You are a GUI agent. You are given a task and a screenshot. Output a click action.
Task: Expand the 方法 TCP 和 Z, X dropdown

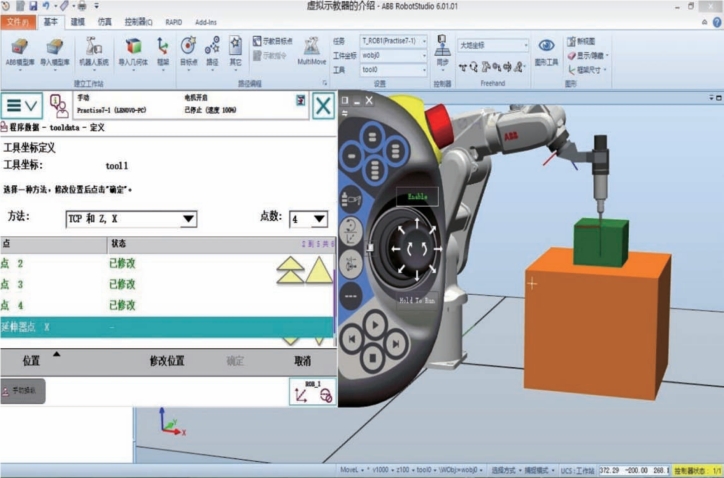point(132,219)
